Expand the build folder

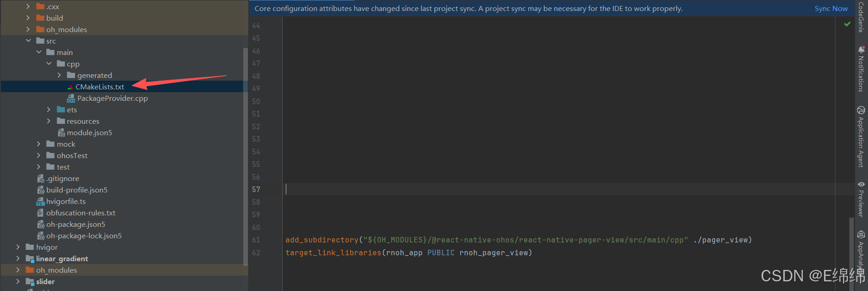tap(28, 18)
